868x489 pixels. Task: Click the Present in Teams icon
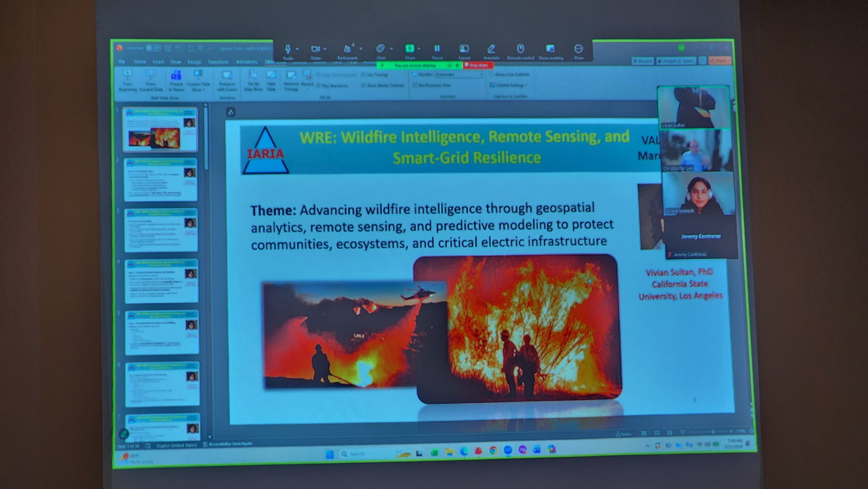(176, 78)
